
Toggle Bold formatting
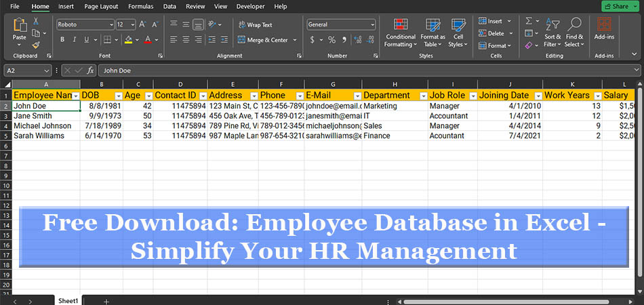click(x=62, y=40)
